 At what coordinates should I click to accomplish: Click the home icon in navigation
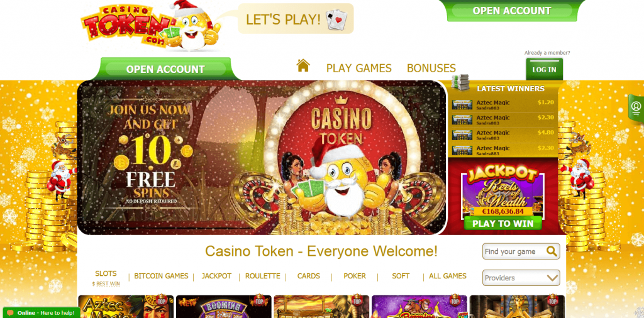pos(303,65)
